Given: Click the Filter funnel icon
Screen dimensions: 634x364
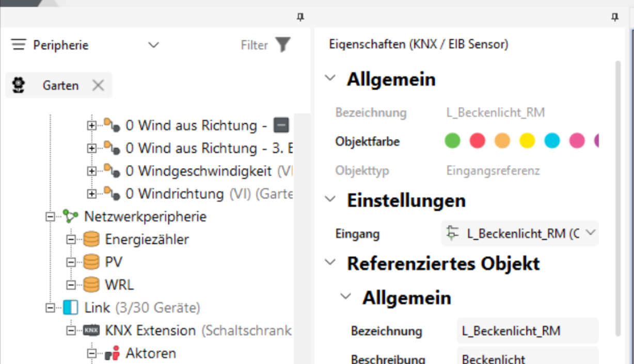Looking at the screenshot, I should (283, 45).
